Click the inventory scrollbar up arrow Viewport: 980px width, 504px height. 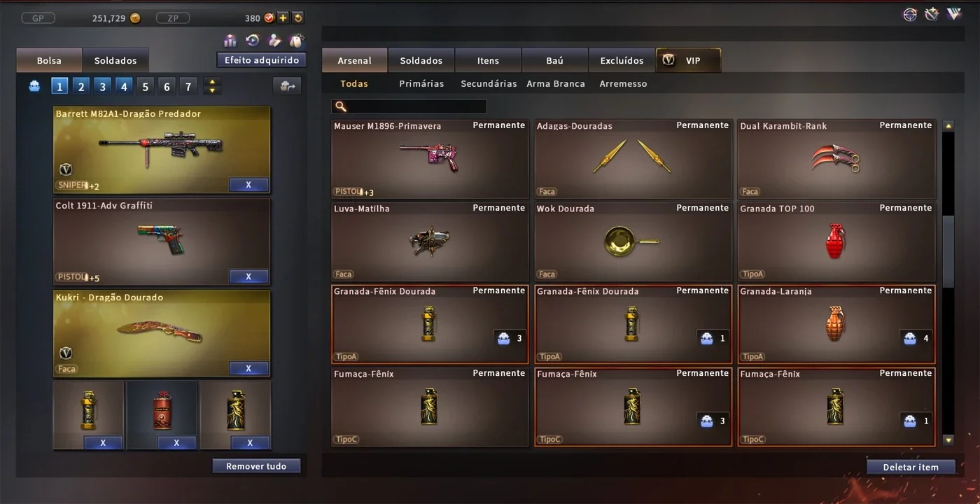pos(948,127)
